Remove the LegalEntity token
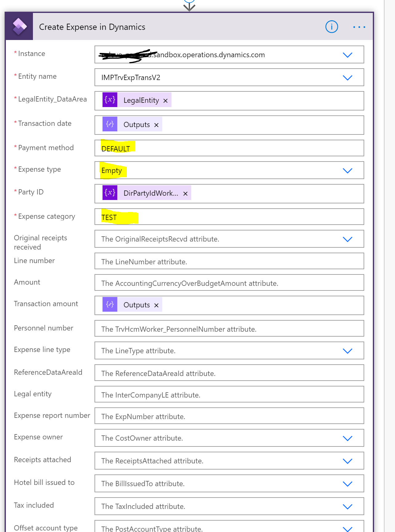Screen dimensions: 395x532 (165, 101)
